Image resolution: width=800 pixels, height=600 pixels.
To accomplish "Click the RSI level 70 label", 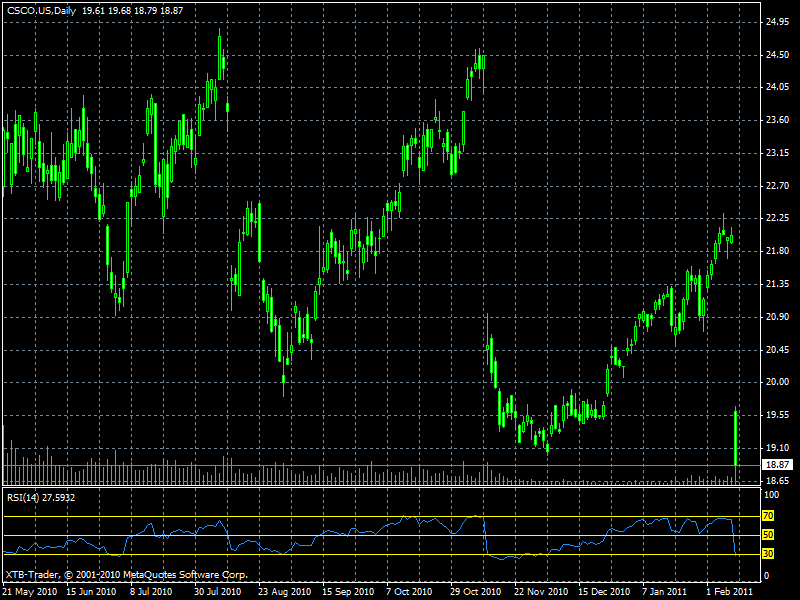I will (768, 516).
